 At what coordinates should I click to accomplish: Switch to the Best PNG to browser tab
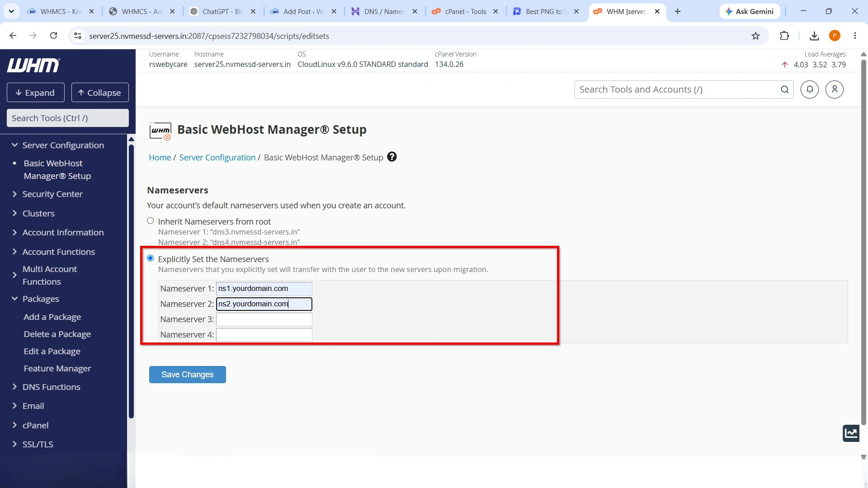point(546,11)
